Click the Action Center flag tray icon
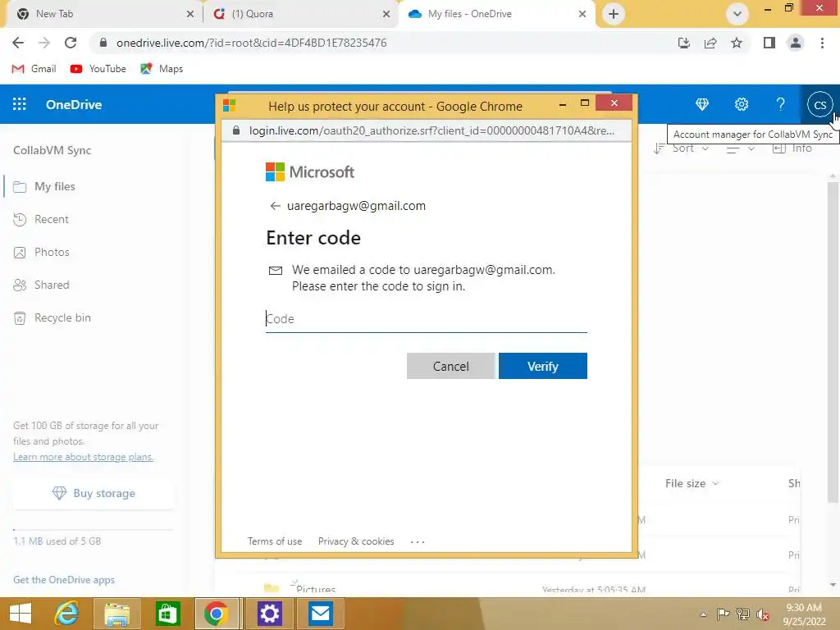Viewport: 840px width, 630px height. (x=723, y=614)
